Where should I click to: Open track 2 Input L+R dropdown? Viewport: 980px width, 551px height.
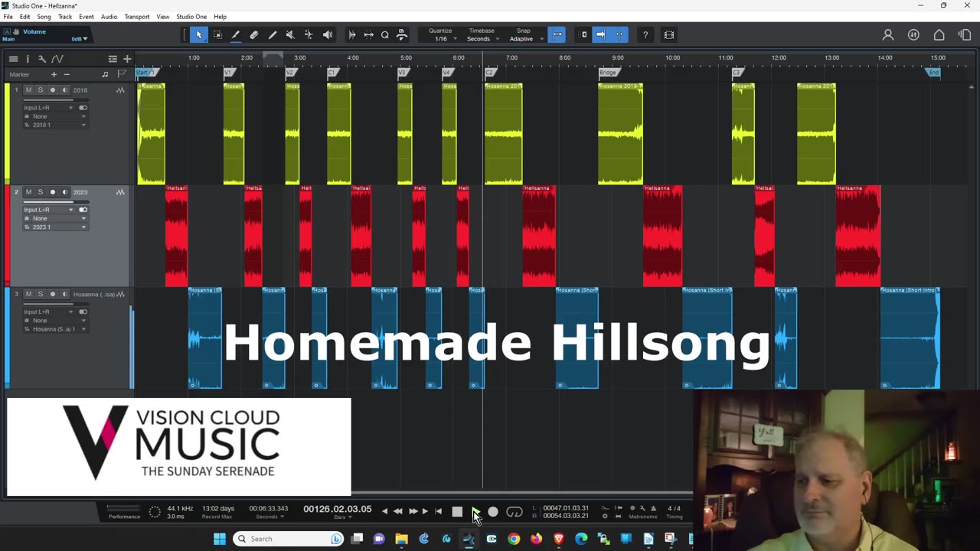[x=48, y=210]
